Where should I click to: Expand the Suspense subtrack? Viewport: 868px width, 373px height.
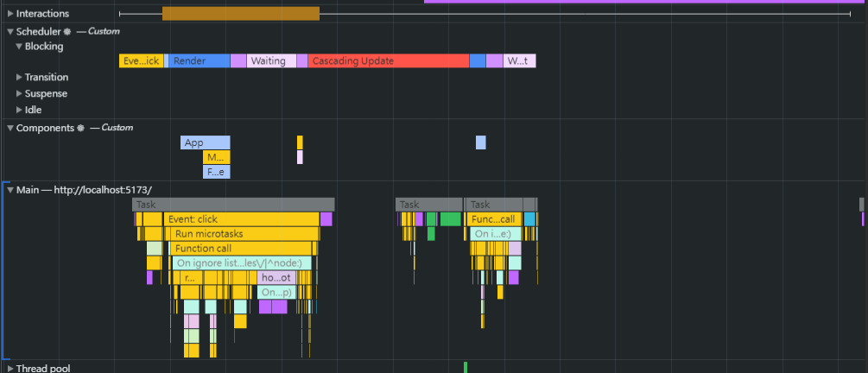pyautogui.click(x=18, y=93)
